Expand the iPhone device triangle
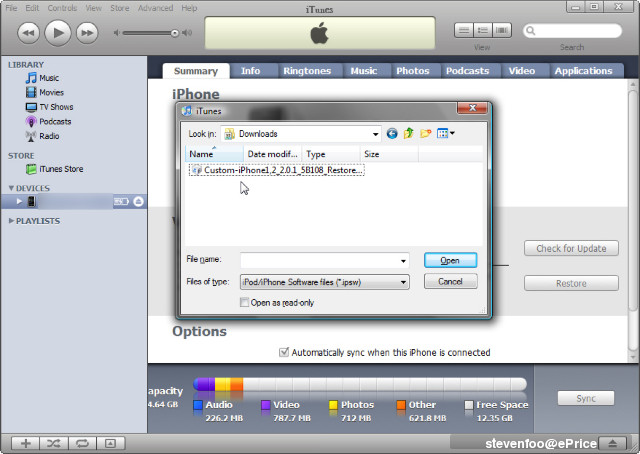This screenshot has height=454, width=640. (x=19, y=201)
